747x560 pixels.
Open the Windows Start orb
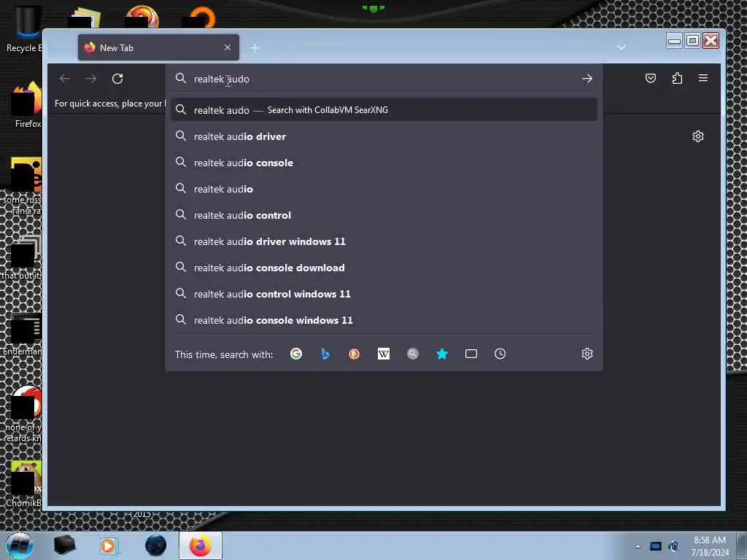[20, 545]
